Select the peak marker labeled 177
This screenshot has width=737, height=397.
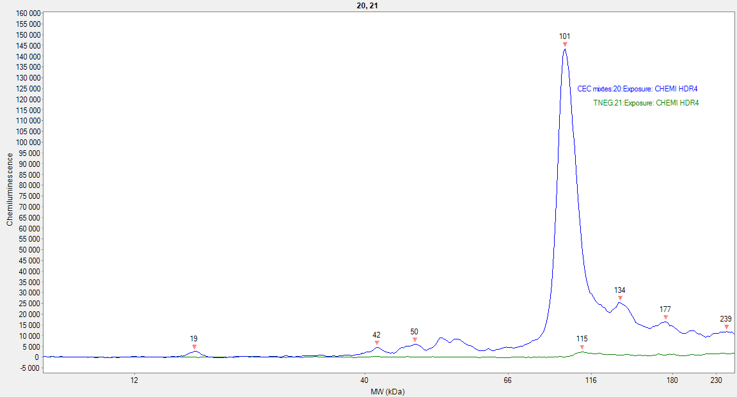[x=666, y=318]
